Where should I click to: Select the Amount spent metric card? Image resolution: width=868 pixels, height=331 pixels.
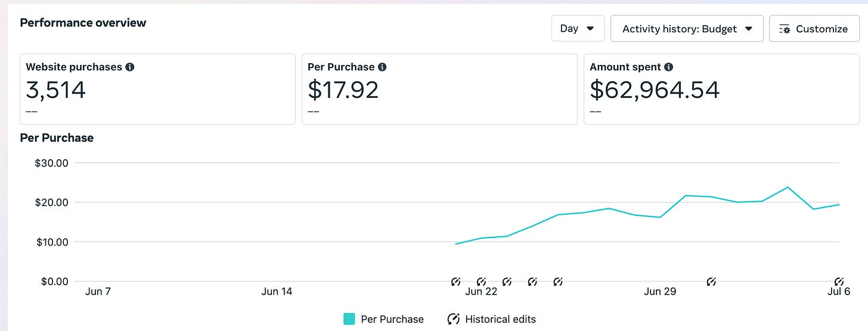[721, 89]
